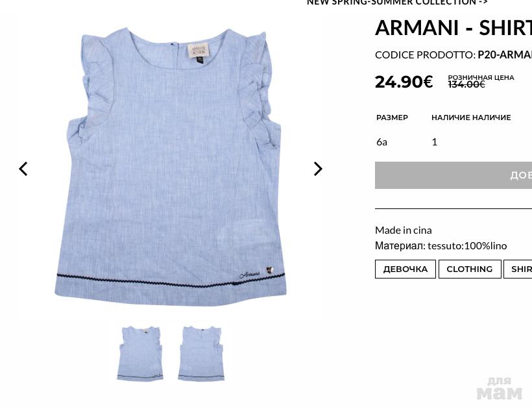The width and height of the screenshot is (532, 409).
Task: Click the product code P20-ARMA text
Action: click(x=505, y=55)
